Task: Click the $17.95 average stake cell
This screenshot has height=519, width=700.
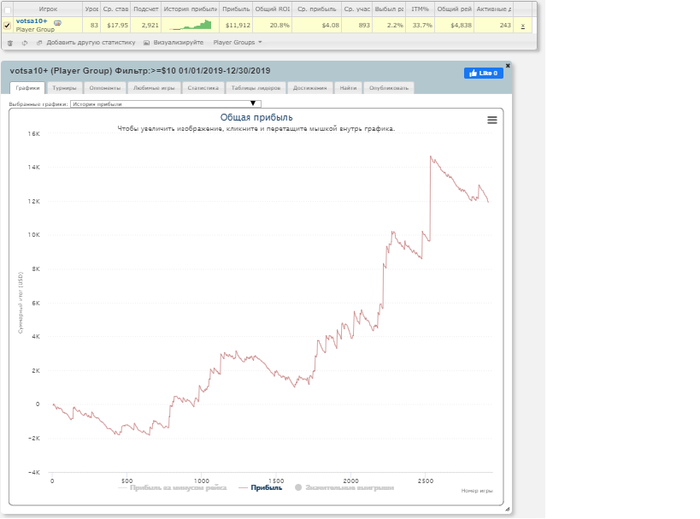Action: (117, 25)
